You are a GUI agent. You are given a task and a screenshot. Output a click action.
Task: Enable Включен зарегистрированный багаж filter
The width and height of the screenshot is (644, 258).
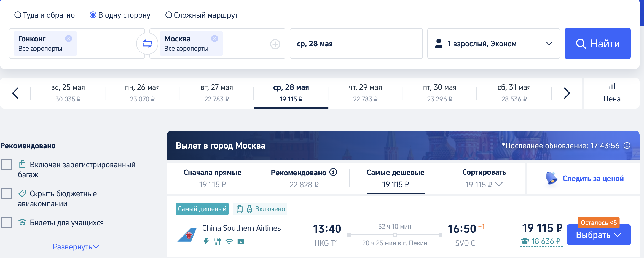7,165
